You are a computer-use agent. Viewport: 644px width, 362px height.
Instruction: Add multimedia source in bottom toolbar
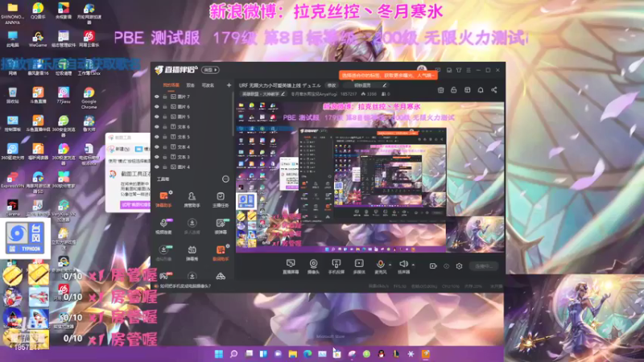point(359,266)
